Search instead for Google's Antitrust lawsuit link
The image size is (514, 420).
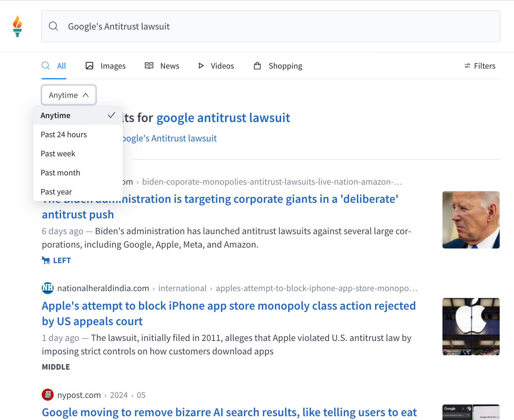pos(169,138)
